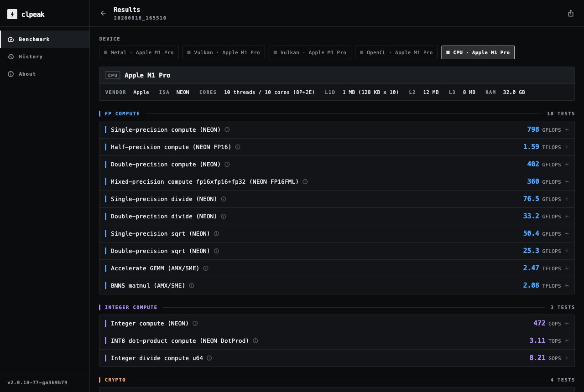
Task: Click the back arrow next to Results
Action: tap(103, 13)
